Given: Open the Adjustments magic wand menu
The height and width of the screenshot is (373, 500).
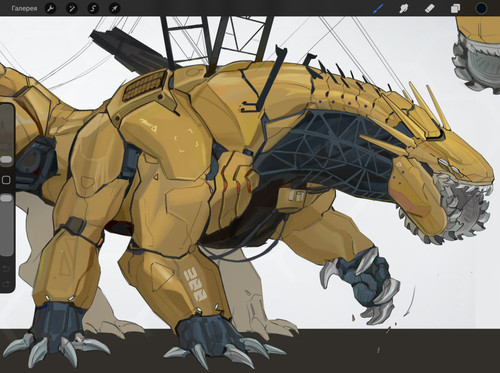Looking at the screenshot, I should click(71, 8).
